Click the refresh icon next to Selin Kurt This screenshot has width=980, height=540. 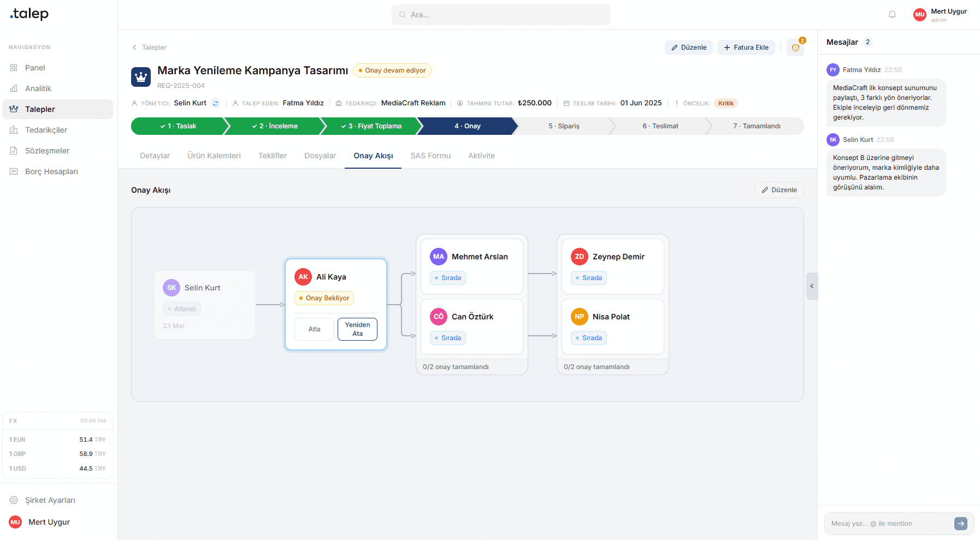pos(216,103)
